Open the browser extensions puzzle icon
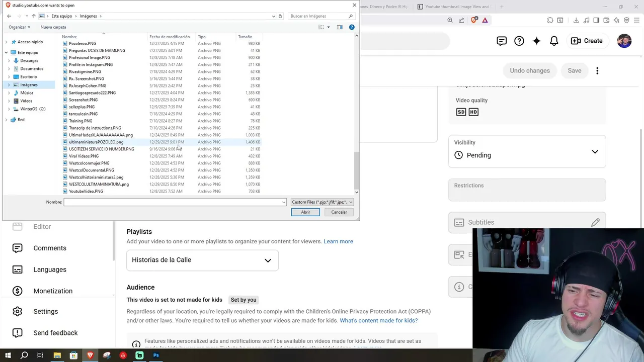 pos(550,20)
